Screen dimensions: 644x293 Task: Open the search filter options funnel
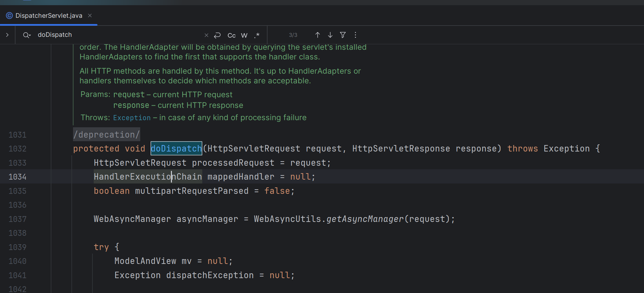click(x=343, y=35)
